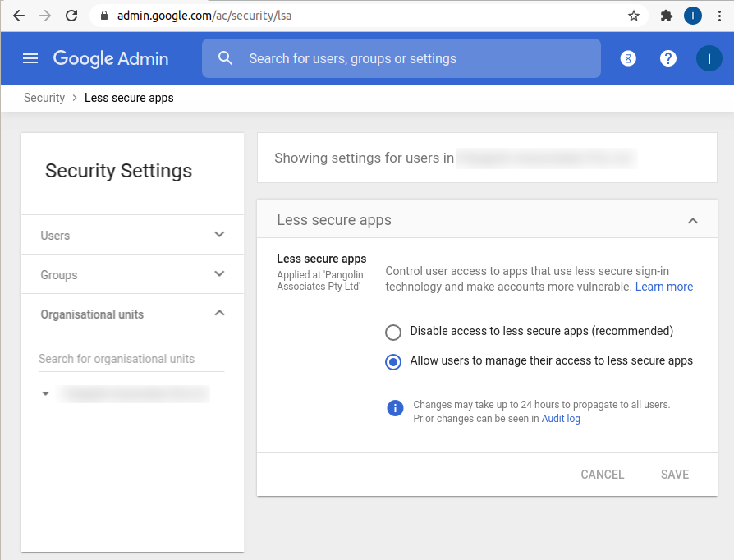Bookmark this page with the star icon
This screenshot has width=734, height=560.
click(x=634, y=16)
